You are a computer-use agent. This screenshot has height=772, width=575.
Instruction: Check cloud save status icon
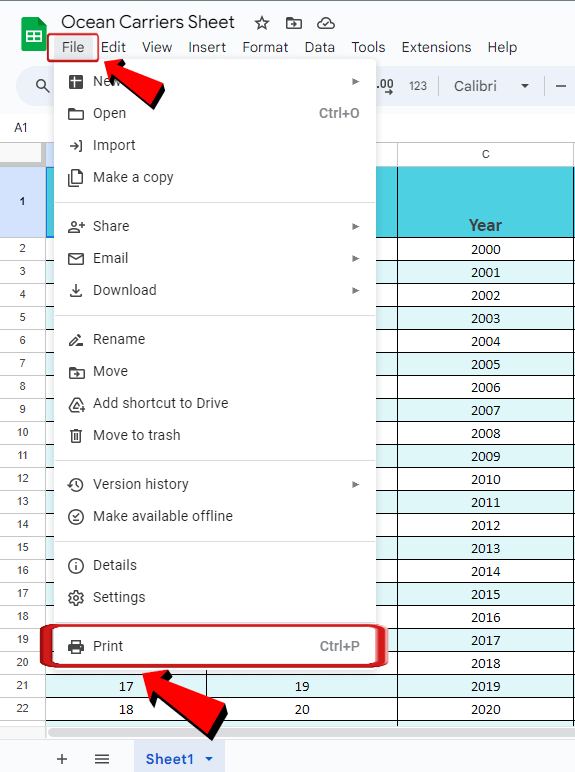point(326,23)
